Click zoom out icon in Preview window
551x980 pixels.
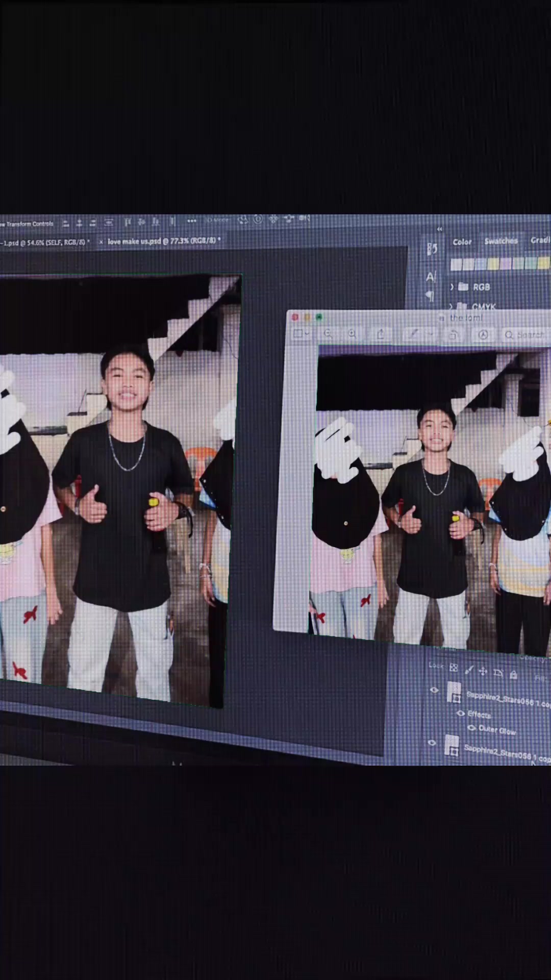tap(328, 333)
